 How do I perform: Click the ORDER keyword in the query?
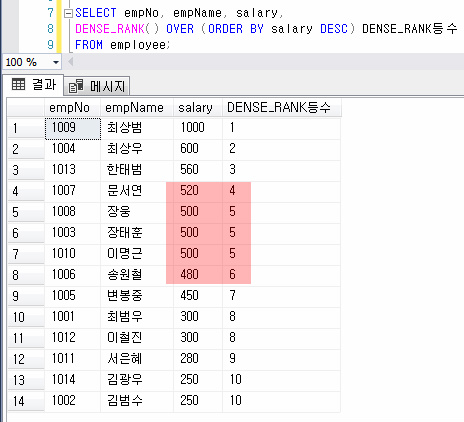click(x=225, y=29)
